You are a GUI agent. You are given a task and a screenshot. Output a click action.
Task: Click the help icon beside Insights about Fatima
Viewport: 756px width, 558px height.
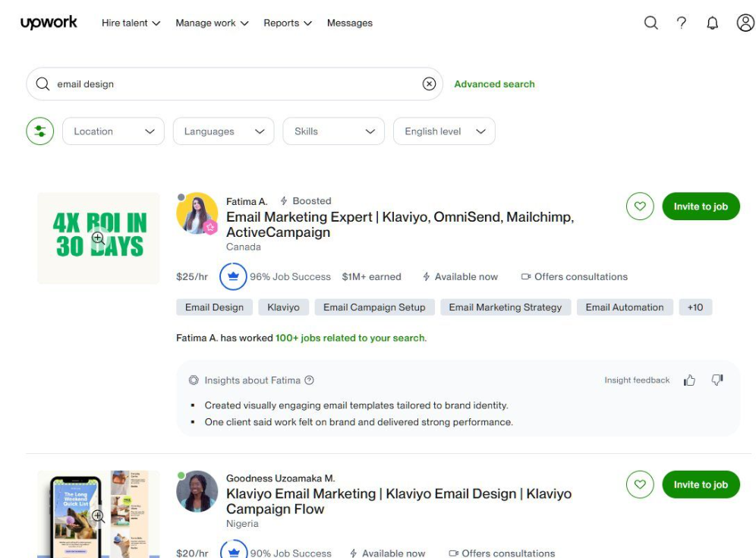[x=309, y=380]
